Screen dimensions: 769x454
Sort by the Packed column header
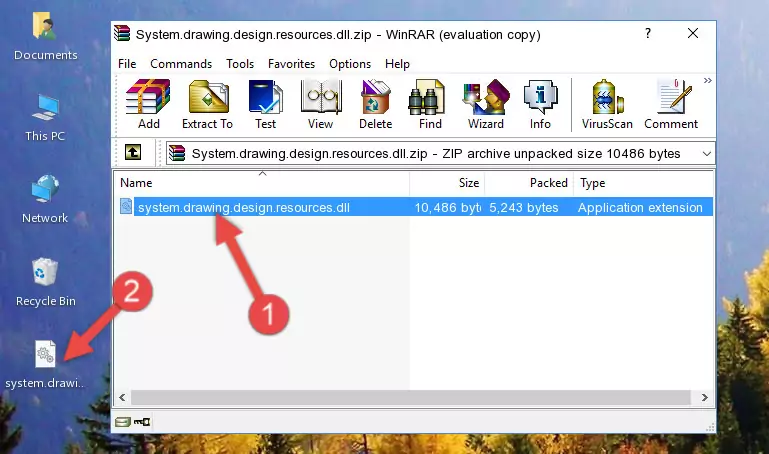[529, 183]
